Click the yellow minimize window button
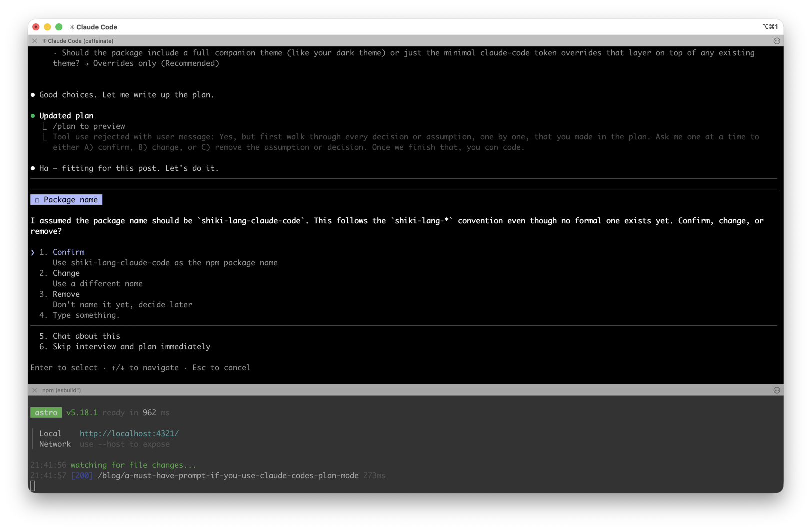812x530 pixels. (x=47, y=27)
